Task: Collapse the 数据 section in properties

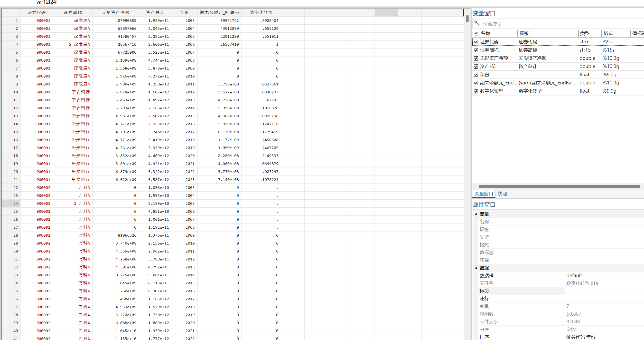Action: pos(476,268)
